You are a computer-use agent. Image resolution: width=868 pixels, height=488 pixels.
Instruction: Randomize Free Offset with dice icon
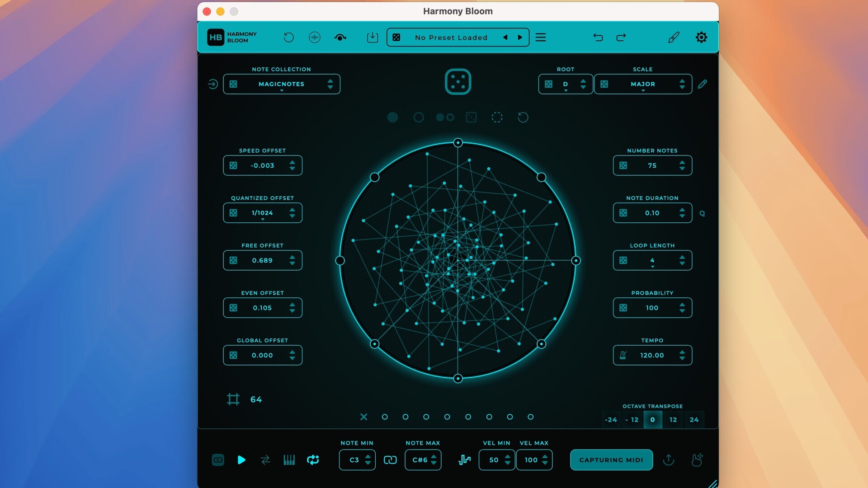233,260
